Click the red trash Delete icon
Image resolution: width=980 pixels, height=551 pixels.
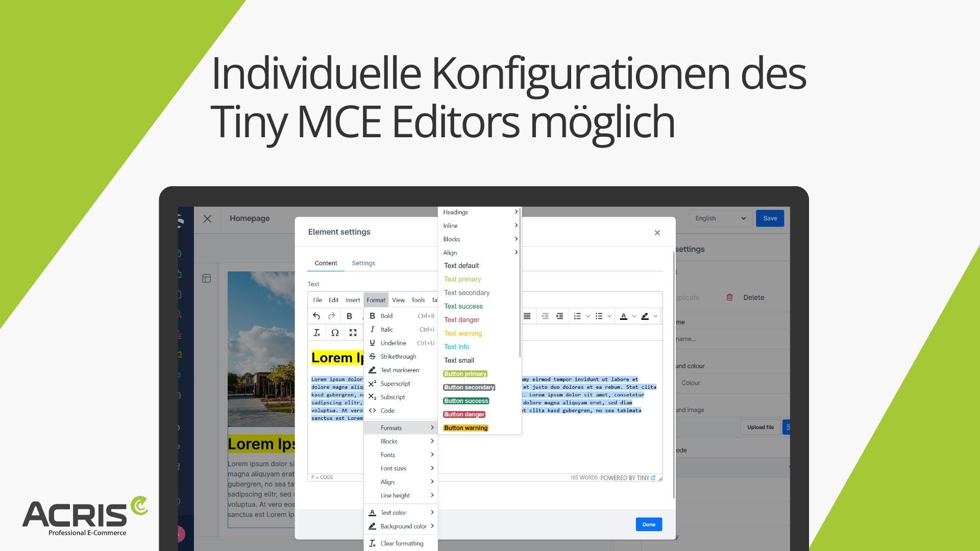[730, 297]
